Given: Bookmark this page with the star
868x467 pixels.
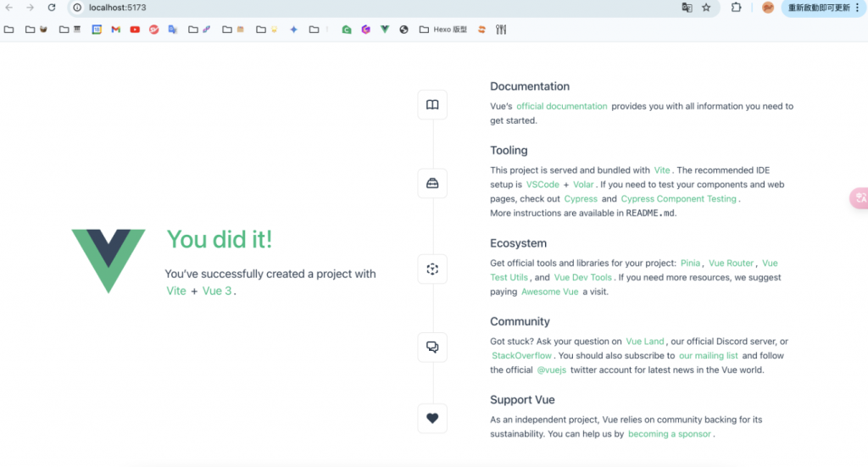Looking at the screenshot, I should tap(706, 8).
